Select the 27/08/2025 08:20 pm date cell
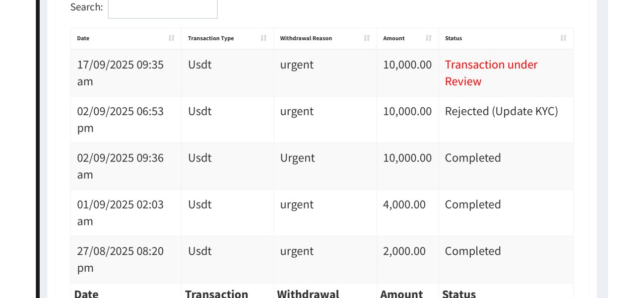The height and width of the screenshot is (298, 644). coord(120,259)
